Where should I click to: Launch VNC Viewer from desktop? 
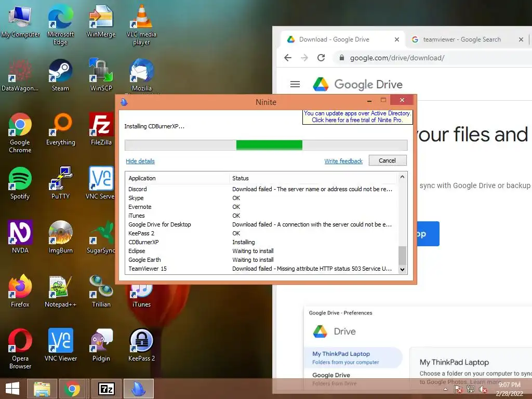pyautogui.click(x=60, y=345)
